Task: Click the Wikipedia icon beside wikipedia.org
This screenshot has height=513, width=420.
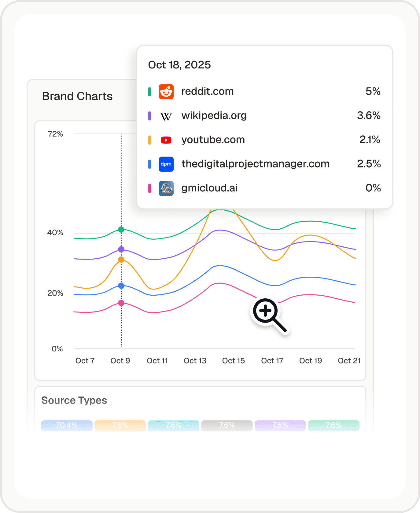Action: (166, 116)
